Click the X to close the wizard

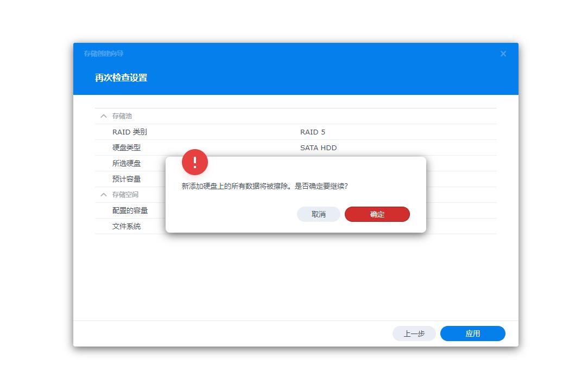tap(503, 53)
